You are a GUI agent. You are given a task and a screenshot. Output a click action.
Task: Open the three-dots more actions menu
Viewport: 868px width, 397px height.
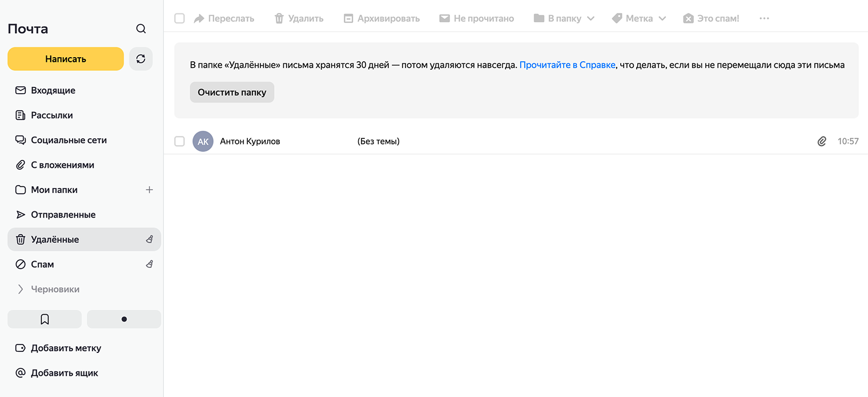pos(764,18)
